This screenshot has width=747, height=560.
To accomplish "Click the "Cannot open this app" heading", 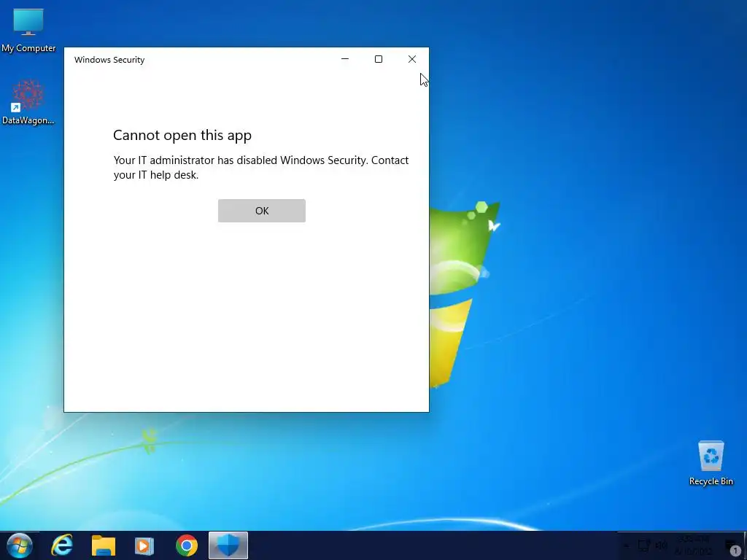I will 182,135.
